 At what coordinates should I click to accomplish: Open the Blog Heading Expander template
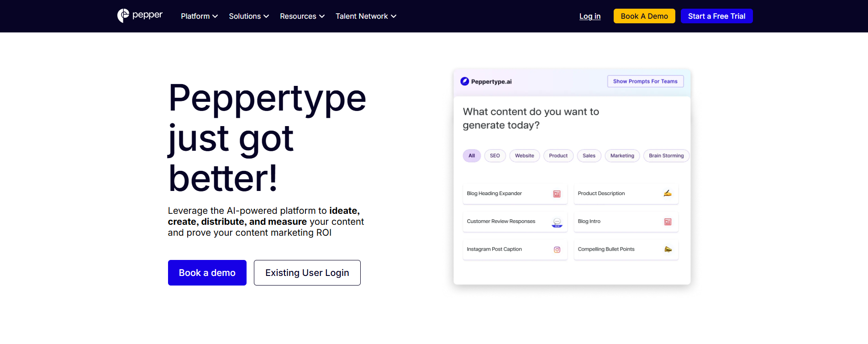[x=515, y=194]
